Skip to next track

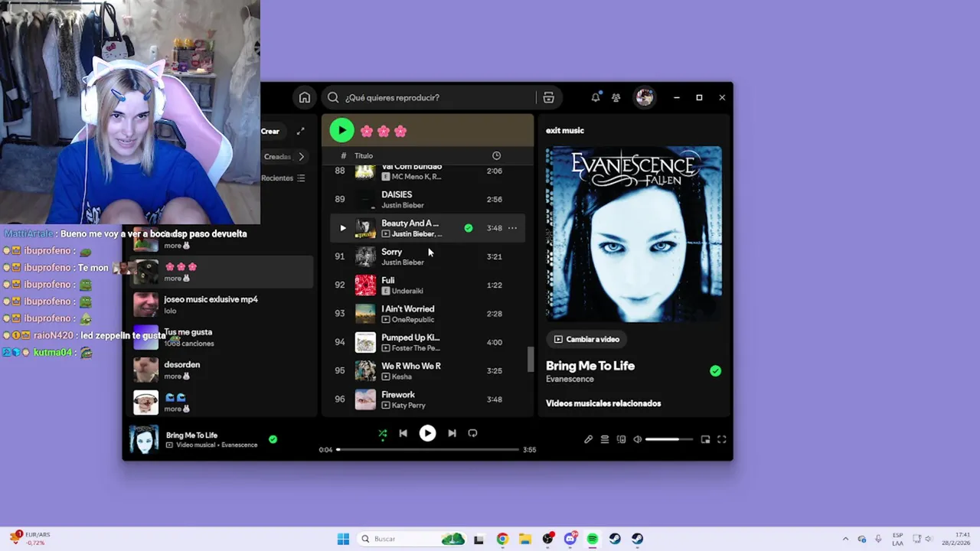[x=452, y=433]
